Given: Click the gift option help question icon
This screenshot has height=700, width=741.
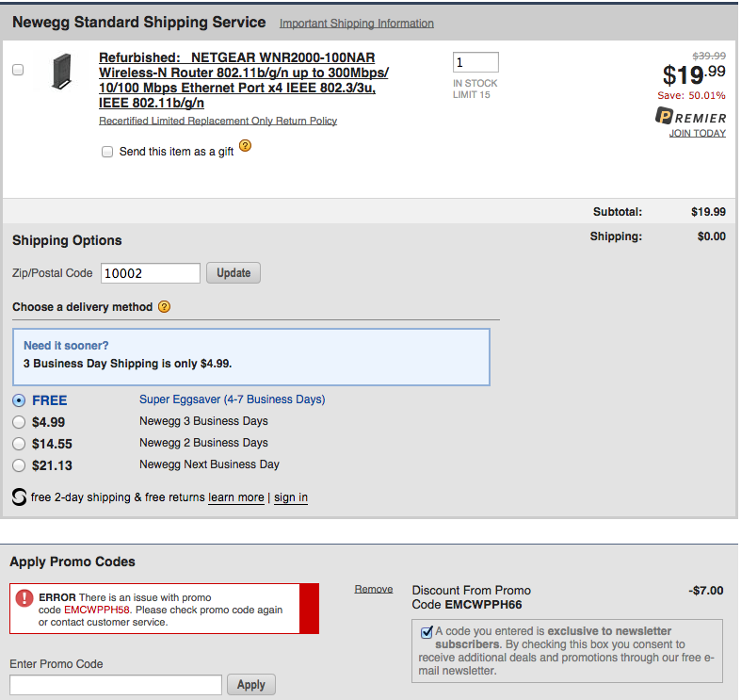Looking at the screenshot, I should pos(245,146).
